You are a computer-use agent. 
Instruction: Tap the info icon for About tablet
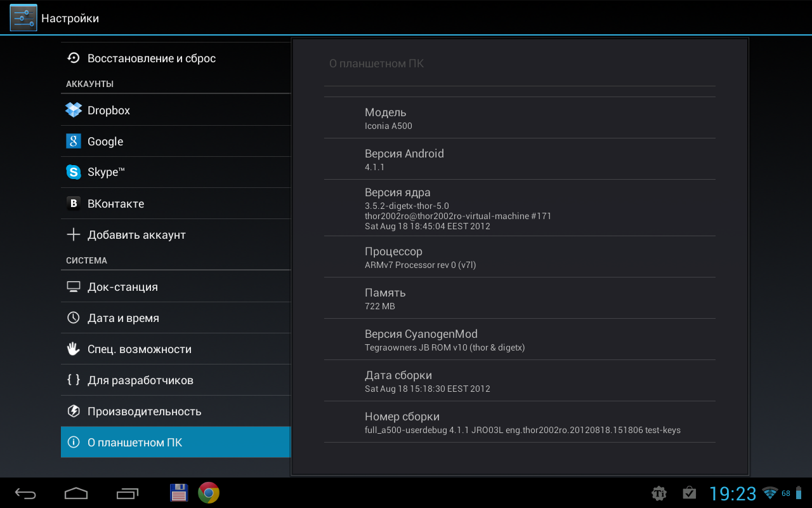[74, 442]
